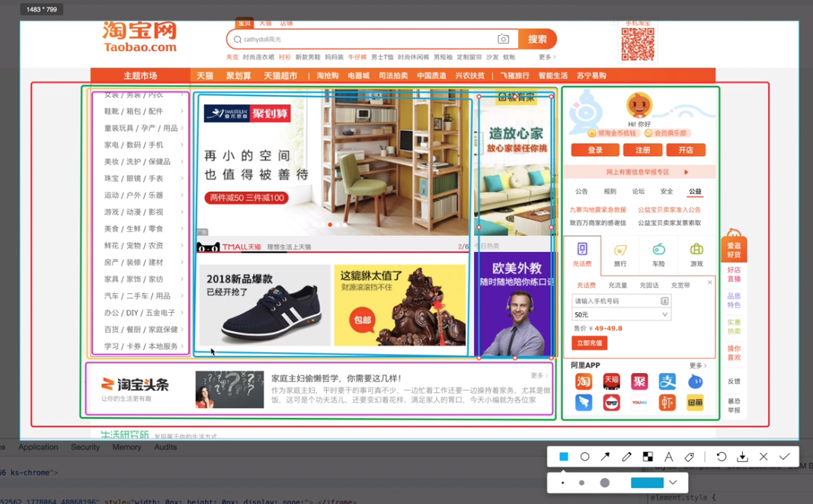
Task: Open the Youku app icon
Action: click(639, 403)
